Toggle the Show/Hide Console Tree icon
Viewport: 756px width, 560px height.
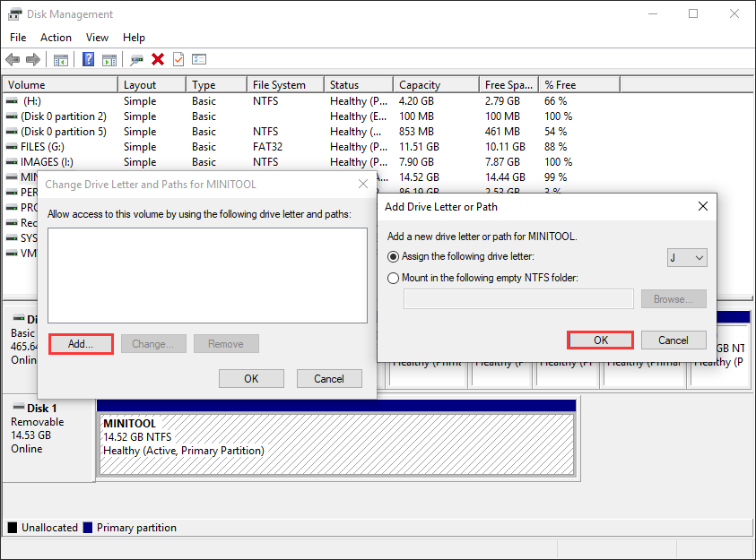[61, 59]
